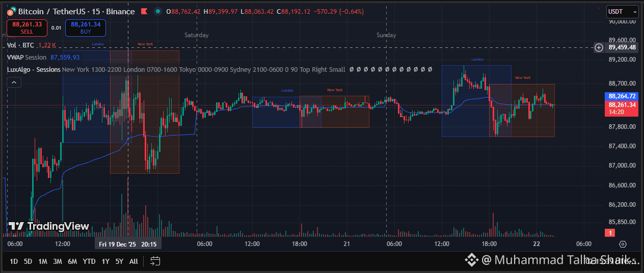Viewport: 644px width, 273px height.
Task: Click the high value H89,399.97
Action: [x=222, y=11]
